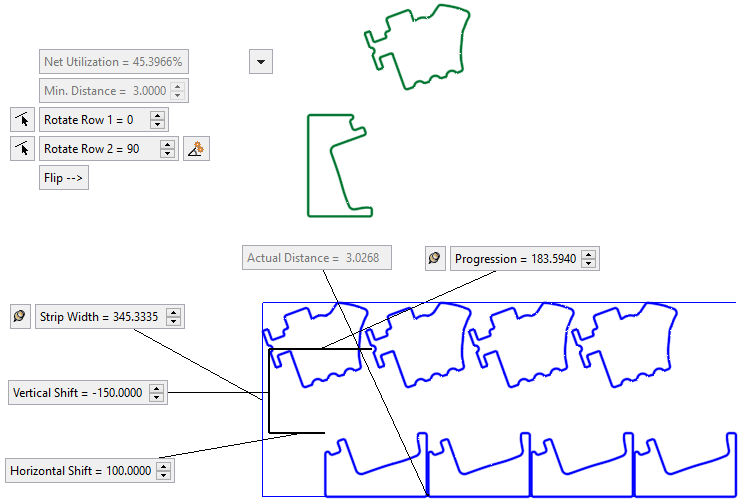Click the Progression = 183.5940 field
This screenshot has width=745, height=504.
coord(525,258)
